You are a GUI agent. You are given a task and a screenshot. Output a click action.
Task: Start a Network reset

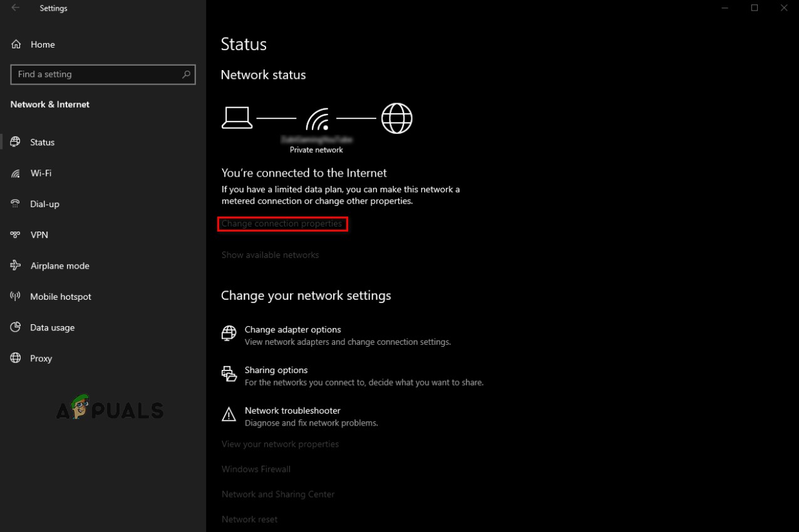click(249, 519)
